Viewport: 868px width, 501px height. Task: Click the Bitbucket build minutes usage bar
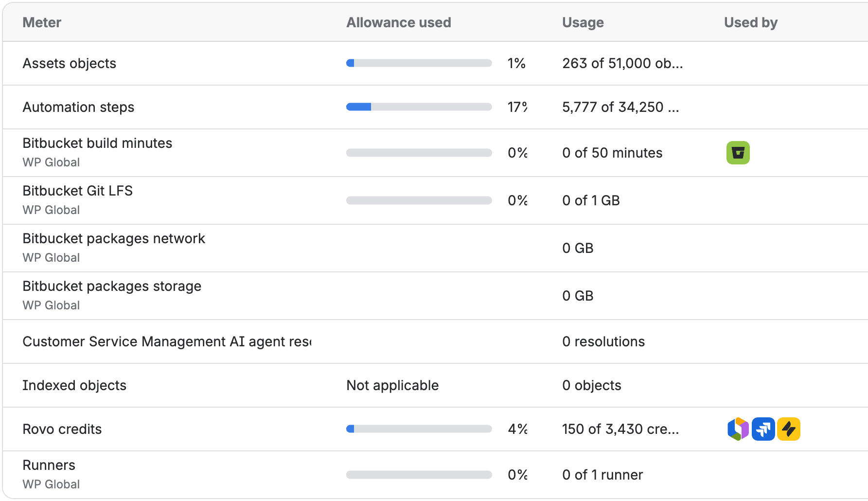[419, 153]
